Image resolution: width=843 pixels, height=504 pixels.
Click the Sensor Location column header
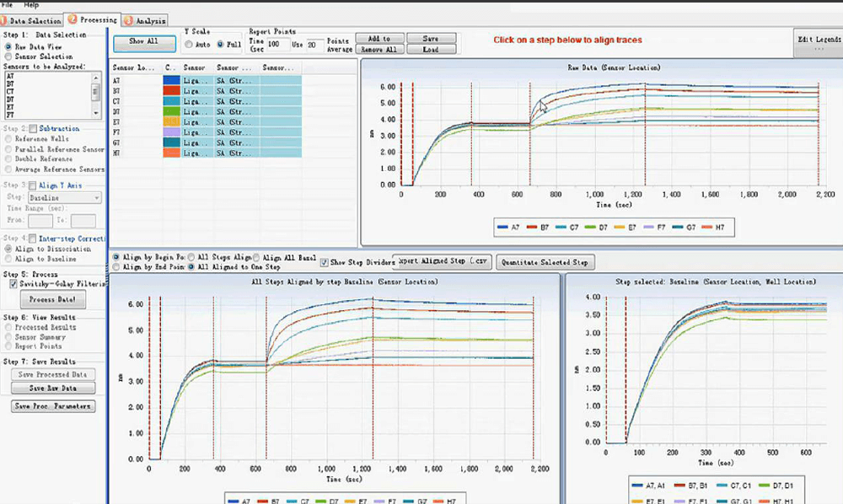click(136, 67)
